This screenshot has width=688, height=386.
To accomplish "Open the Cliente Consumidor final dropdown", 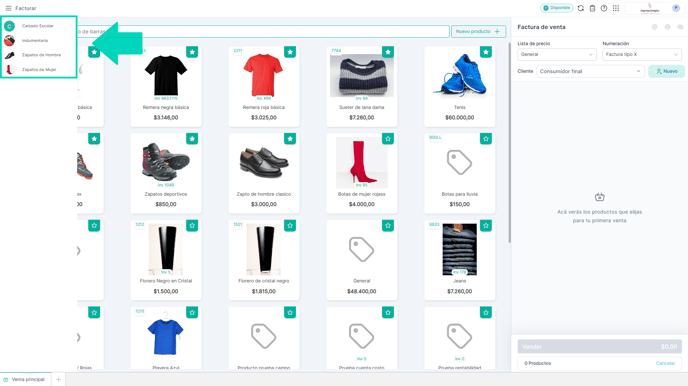I will click(x=590, y=71).
